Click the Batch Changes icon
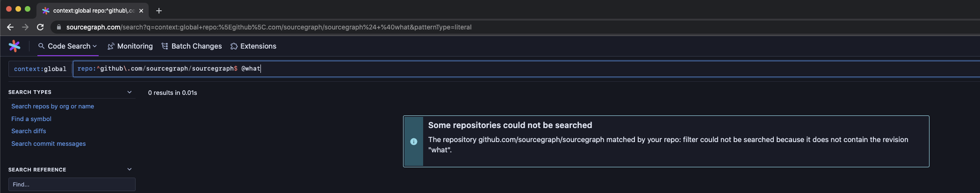This screenshot has height=193, width=980. [x=165, y=46]
